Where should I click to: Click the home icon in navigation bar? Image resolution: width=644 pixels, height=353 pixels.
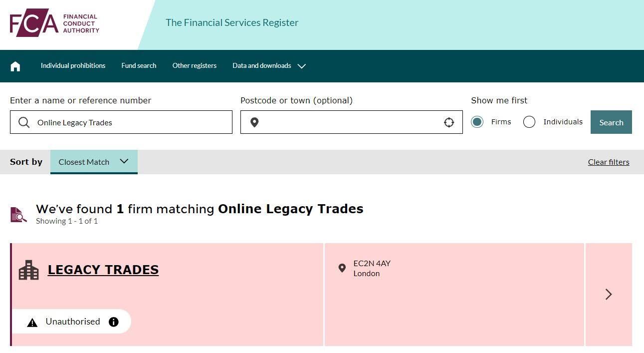15,66
